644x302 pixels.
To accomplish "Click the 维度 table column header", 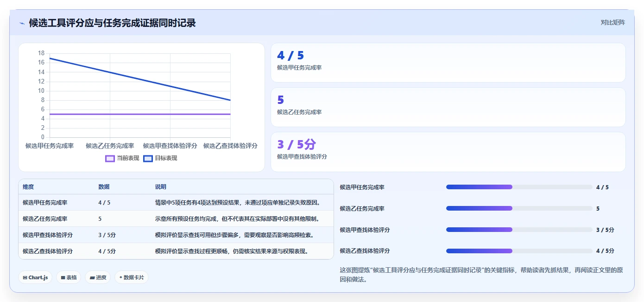I will click(x=28, y=187).
